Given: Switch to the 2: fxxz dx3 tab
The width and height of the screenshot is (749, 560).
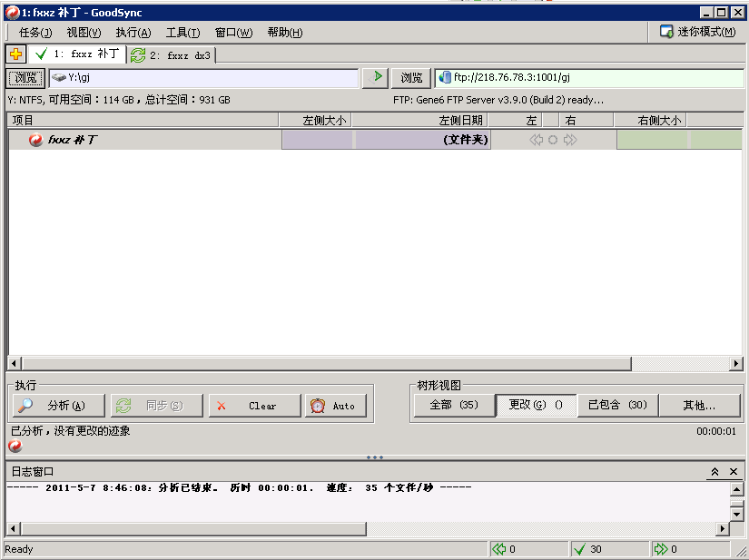Looking at the screenshot, I should (172, 55).
